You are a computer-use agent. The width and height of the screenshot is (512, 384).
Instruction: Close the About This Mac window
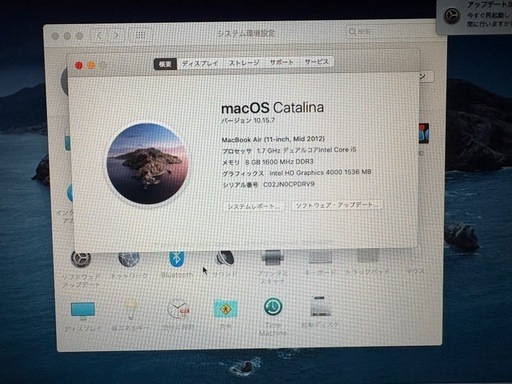pos(79,65)
